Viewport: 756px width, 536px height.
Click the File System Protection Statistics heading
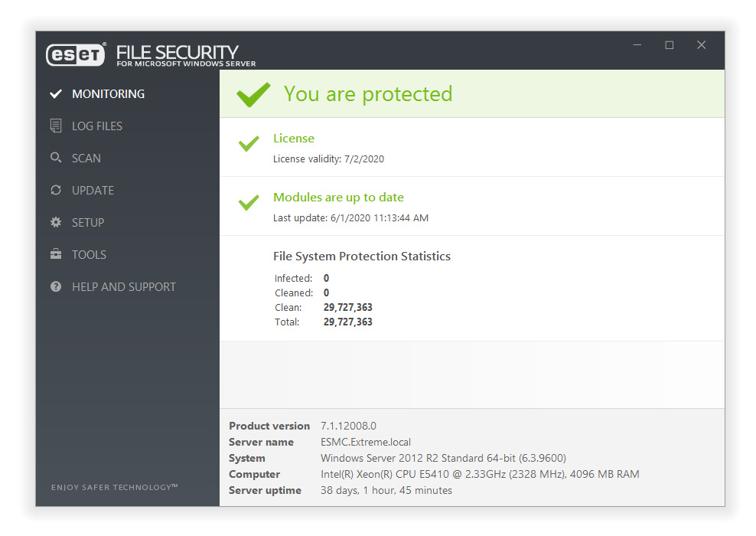point(362,257)
